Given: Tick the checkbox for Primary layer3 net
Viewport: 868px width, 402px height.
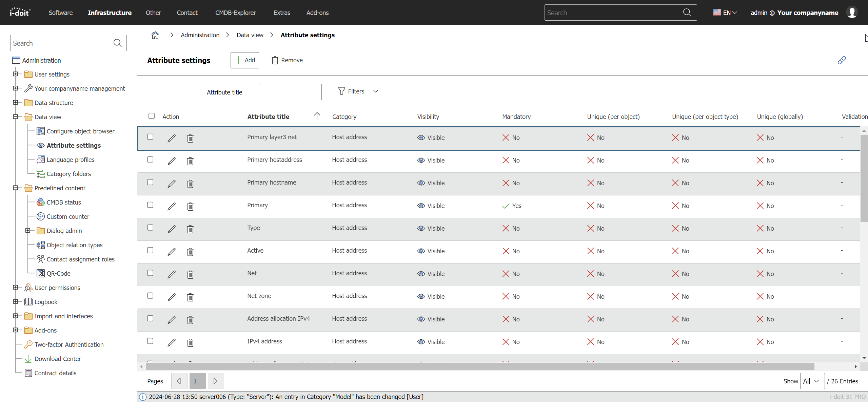Looking at the screenshot, I should pyautogui.click(x=150, y=137).
